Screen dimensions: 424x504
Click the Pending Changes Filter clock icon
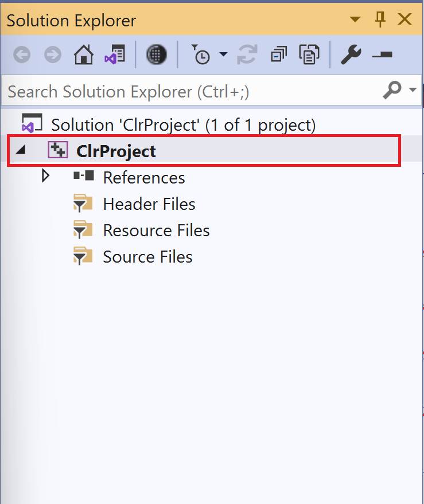pyautogui.click(x=201, y=55)
